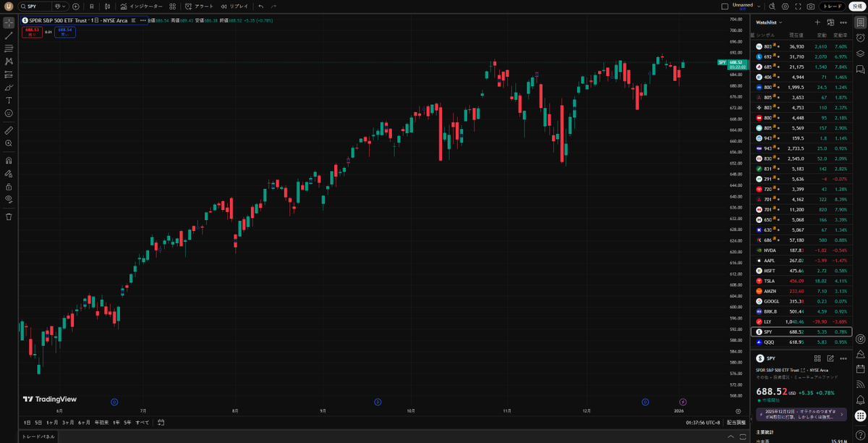Viewport: 868px width, 443px height.
Task: Click the compare/add symbol plus icon
Action: [x=75, y=7]
